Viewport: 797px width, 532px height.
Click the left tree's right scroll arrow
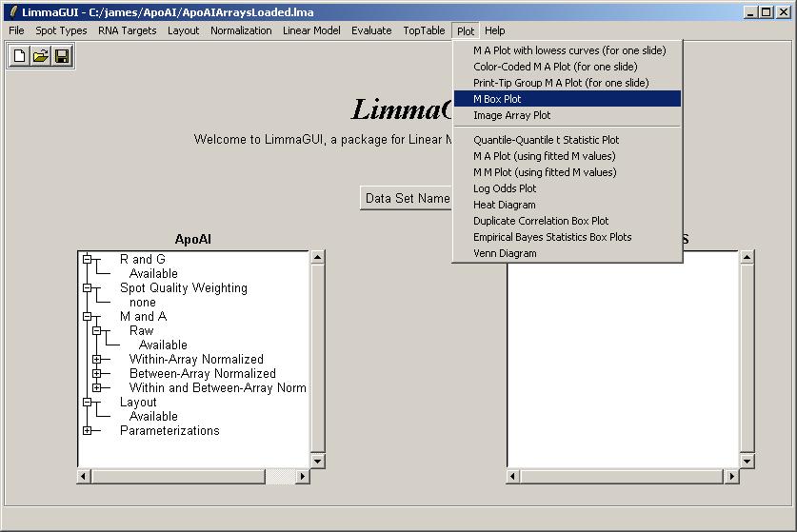click(x=304, y=476)
